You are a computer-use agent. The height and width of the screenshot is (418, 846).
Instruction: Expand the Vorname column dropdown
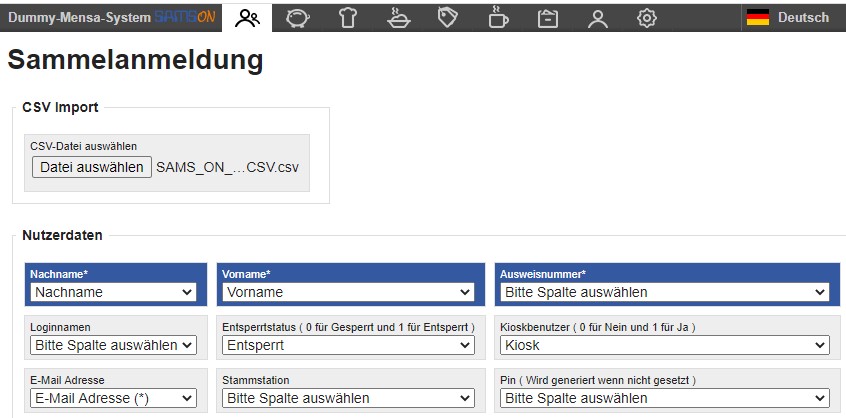coord(349,292)
